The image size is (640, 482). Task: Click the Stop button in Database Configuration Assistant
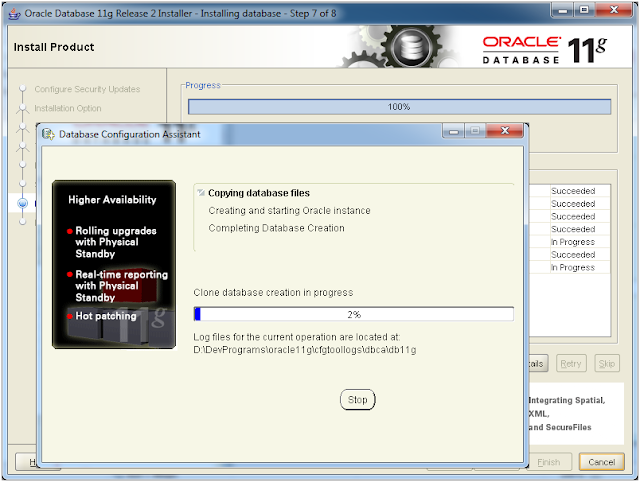357,400
